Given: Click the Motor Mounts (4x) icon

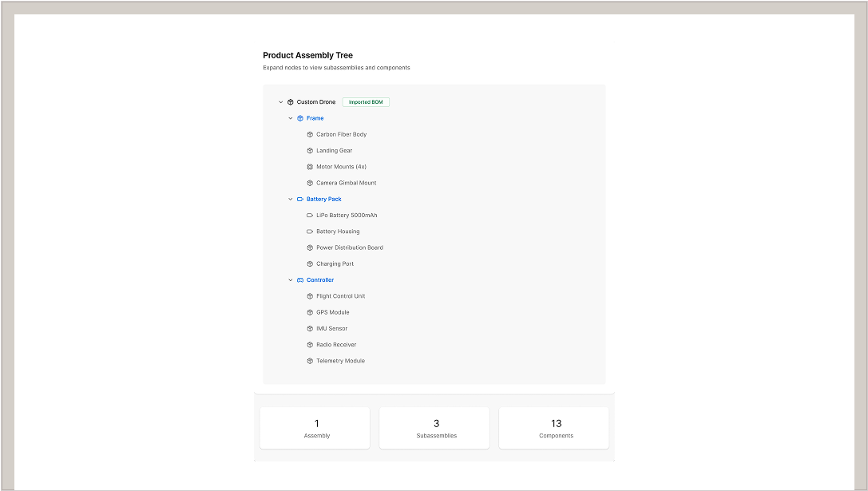Looking at the screenshot, I should tap(310, 167).
